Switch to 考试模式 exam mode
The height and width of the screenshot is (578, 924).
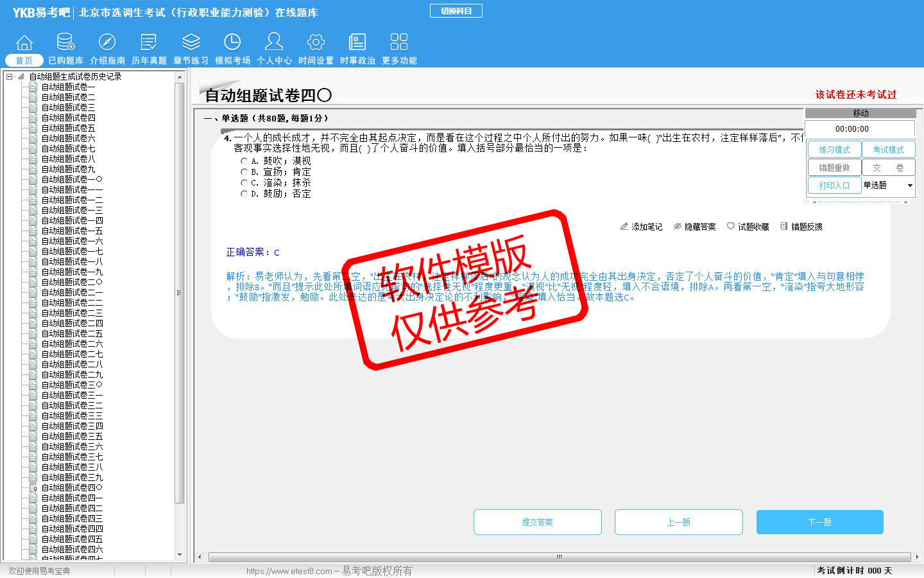888,150
